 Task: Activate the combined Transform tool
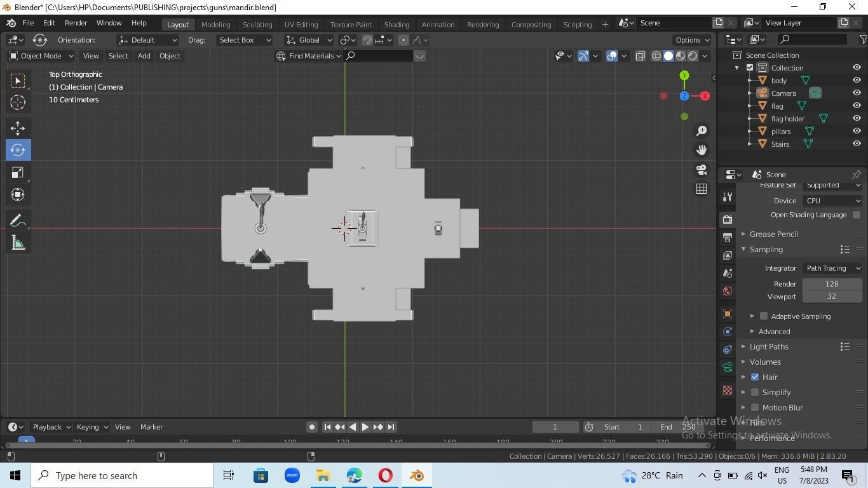coord(18,194)
